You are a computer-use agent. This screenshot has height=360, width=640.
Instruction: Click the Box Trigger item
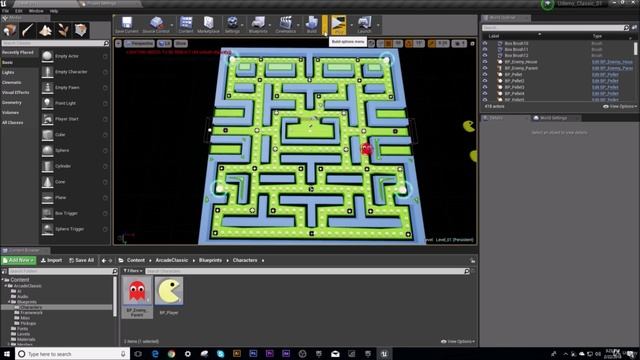pyautogui.click(x=75, y=213)
